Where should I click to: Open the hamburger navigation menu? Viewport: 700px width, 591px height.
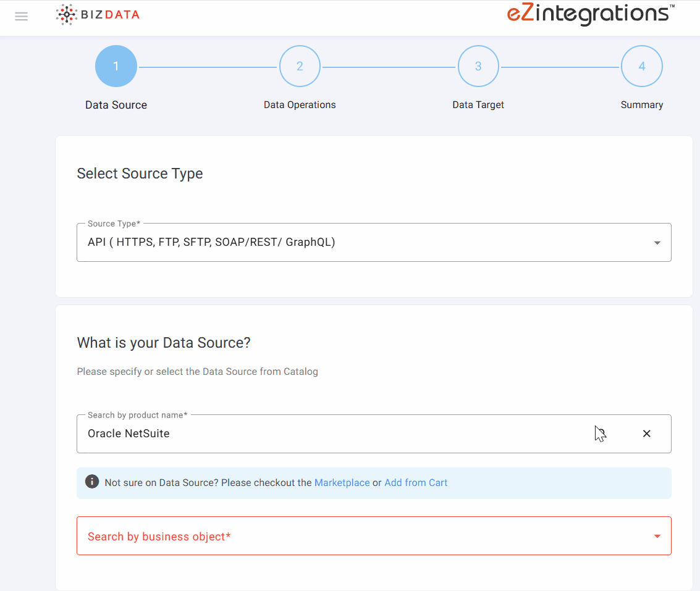coord(22,17)
